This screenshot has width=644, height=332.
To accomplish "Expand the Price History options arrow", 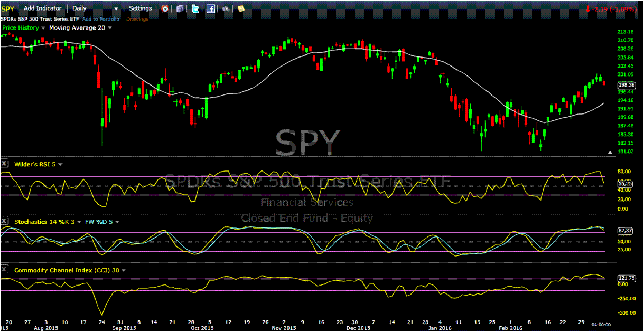I will coord(43,28).
